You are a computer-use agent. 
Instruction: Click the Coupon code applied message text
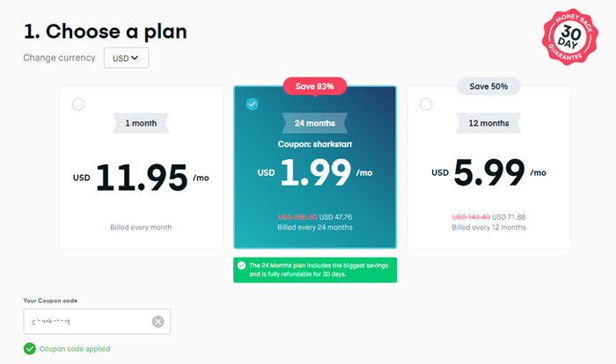point(75,349)
